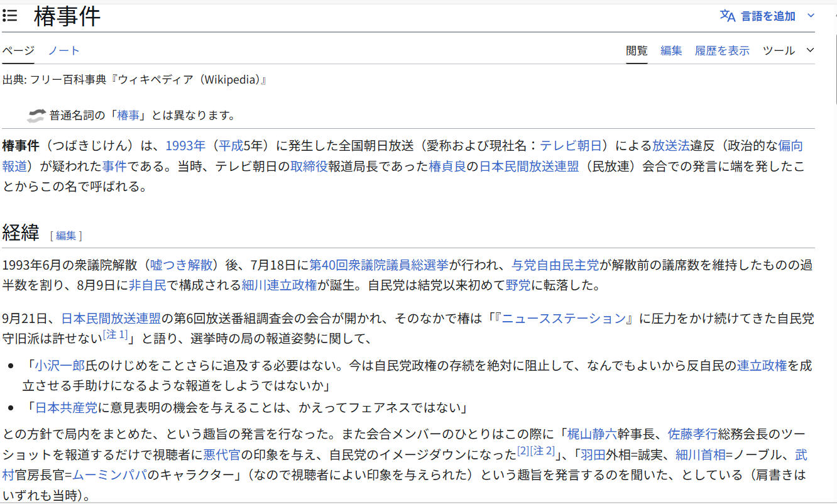This screenshot has height=504, width=837.
Task: Click the disambiguation icon beside 普通名詞
Action: click(36, 115)
